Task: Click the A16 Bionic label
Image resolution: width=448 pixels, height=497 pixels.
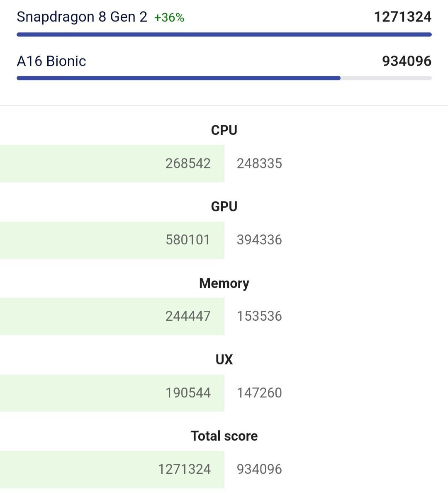Action: click(51, 61)
